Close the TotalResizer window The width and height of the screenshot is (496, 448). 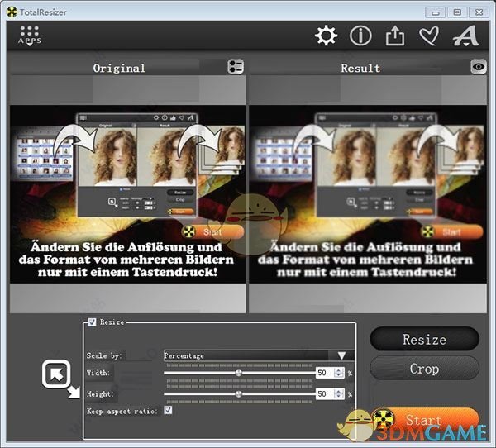479,12
